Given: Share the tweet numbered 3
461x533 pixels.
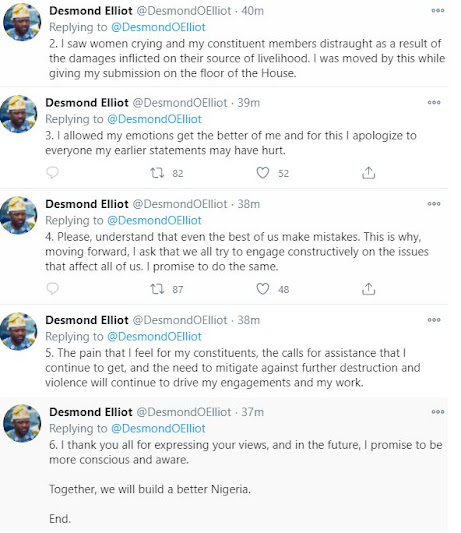Looking at the screenshot, I should click(x=369, y=173).
